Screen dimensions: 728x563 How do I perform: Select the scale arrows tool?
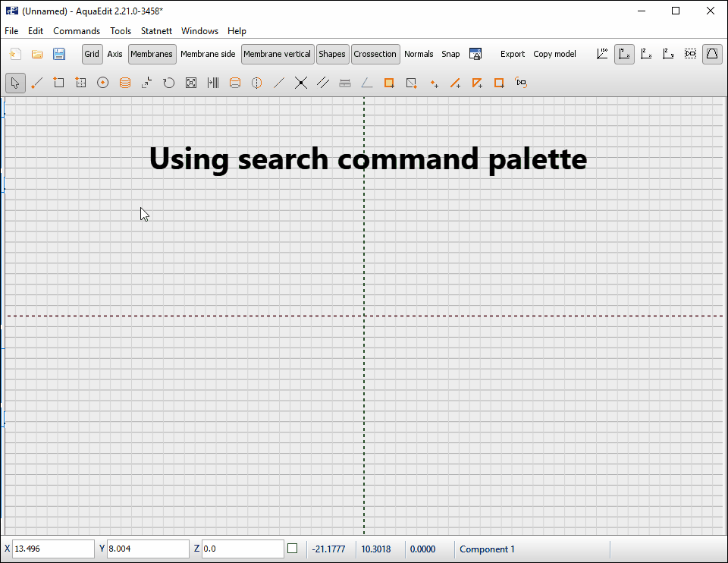[x=146, y=83]
